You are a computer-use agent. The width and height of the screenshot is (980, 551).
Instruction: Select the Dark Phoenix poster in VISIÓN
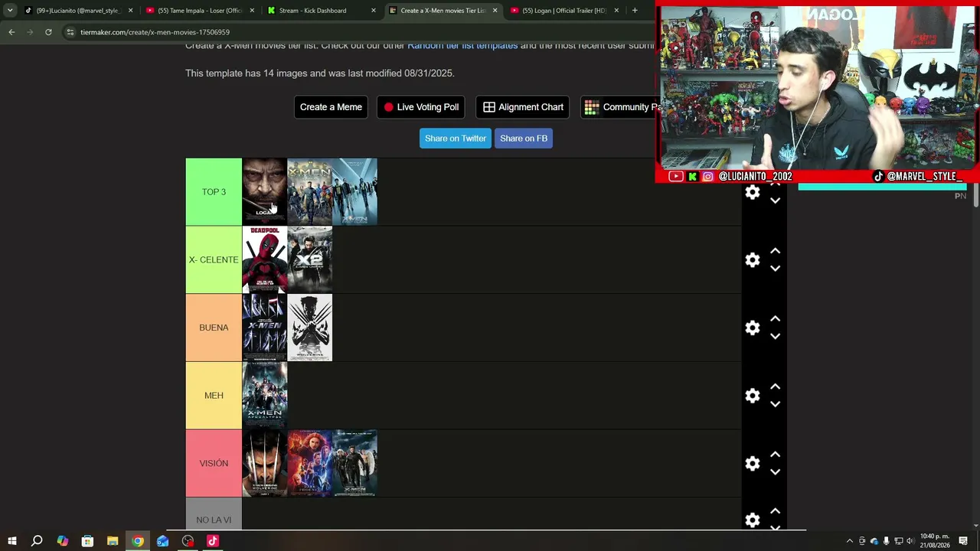click(x=310, y=464)
